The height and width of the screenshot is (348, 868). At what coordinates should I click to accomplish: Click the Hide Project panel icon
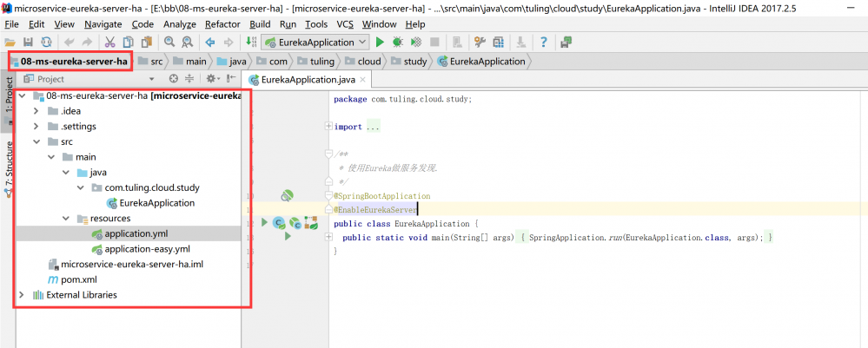pyautogui.click(x=231, y=79)
